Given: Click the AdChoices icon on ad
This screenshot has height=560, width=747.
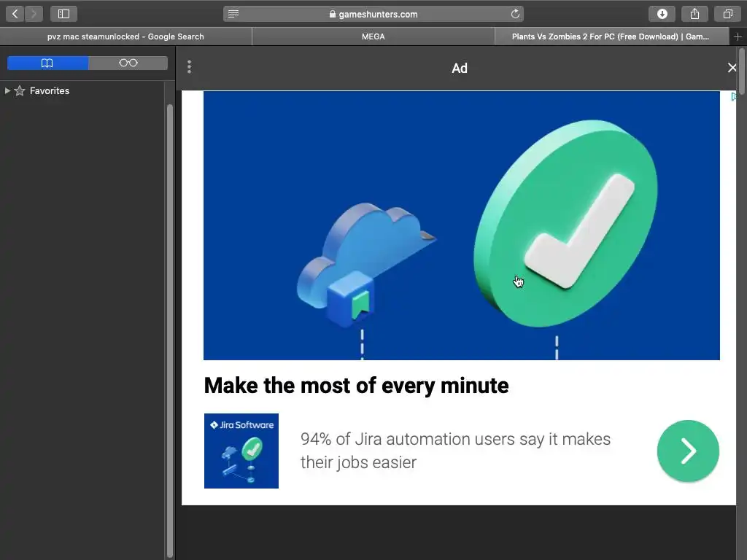Looking at the screenshot, I should (734, 97).
